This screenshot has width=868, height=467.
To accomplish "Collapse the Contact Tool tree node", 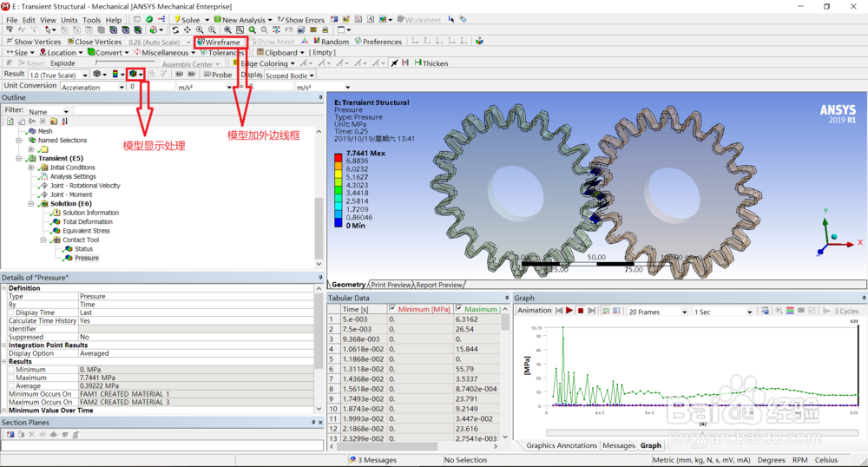I will 43,240.
